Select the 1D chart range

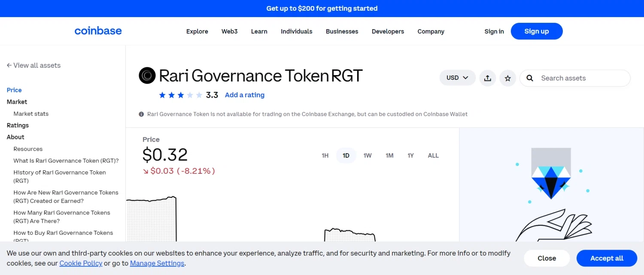(346, 156)
